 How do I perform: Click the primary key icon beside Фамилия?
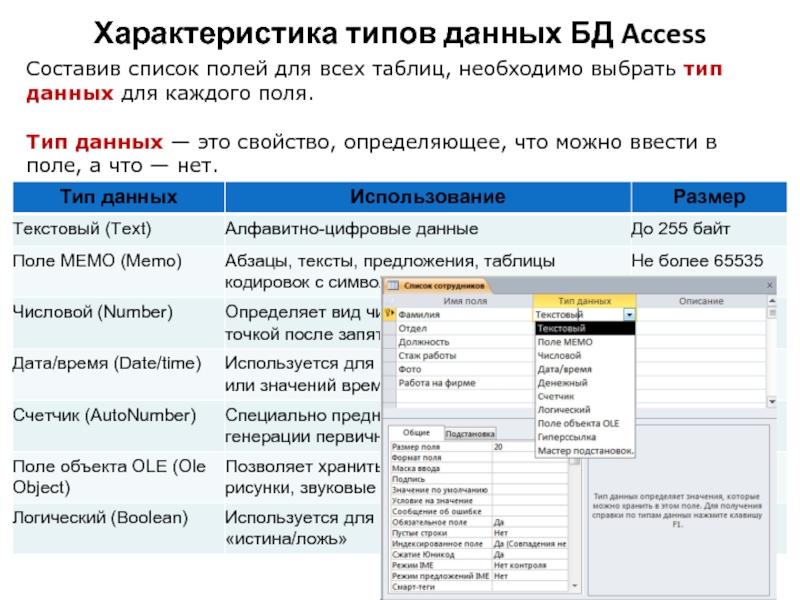point(391,314)
